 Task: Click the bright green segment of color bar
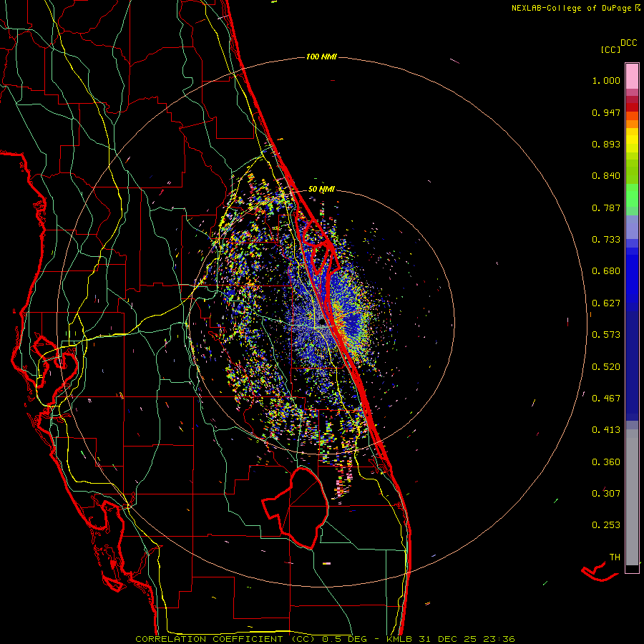[632, 195]
